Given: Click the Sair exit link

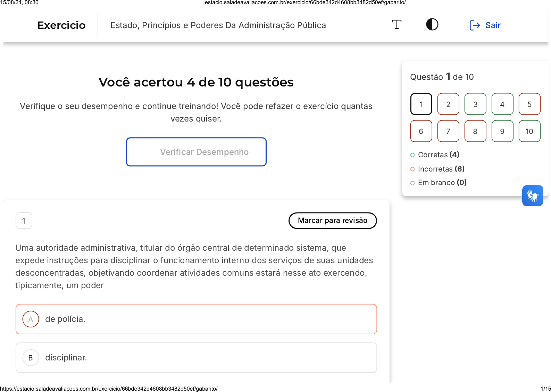Looking at the screenshot, I should [x=493, y=25].
